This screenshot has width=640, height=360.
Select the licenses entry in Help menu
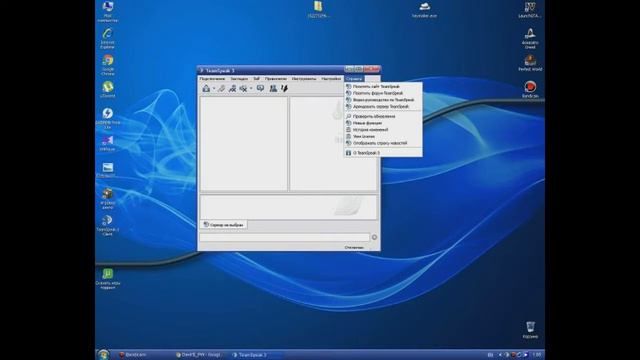coord(383,136)
